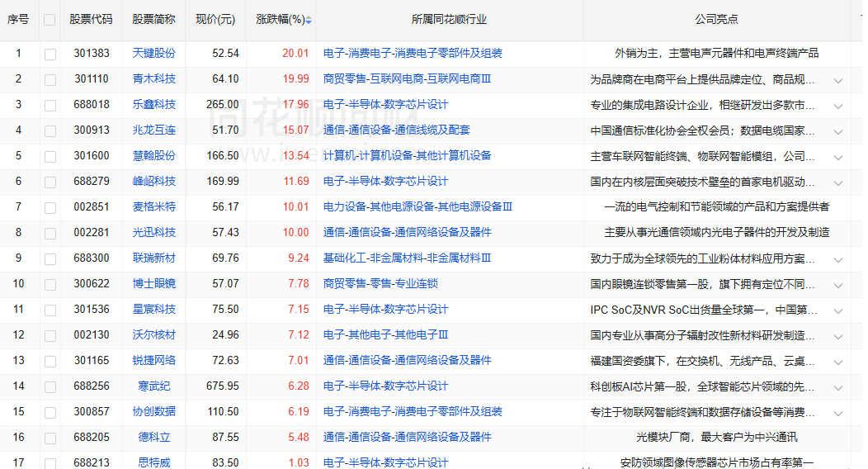Open the 乐鑫科技 stock page
The width and height of the screenshot is (868, 469).
coord(154,104)
